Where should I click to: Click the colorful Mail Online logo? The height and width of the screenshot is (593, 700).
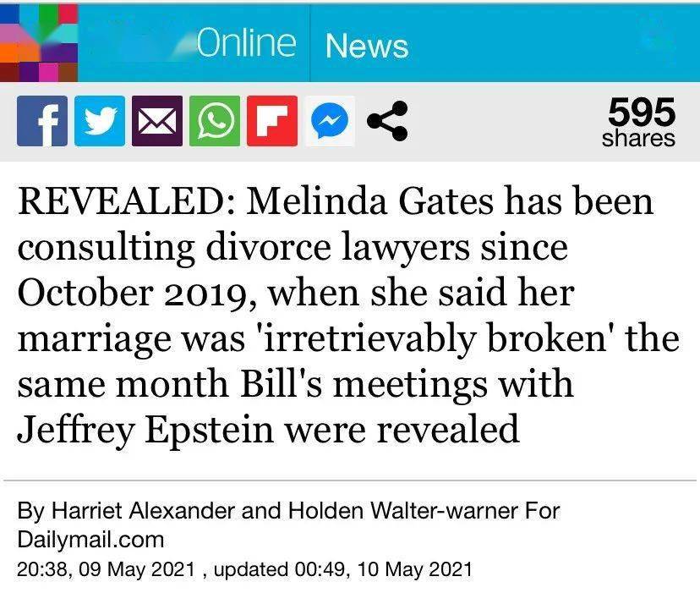(x=39, y=42)
